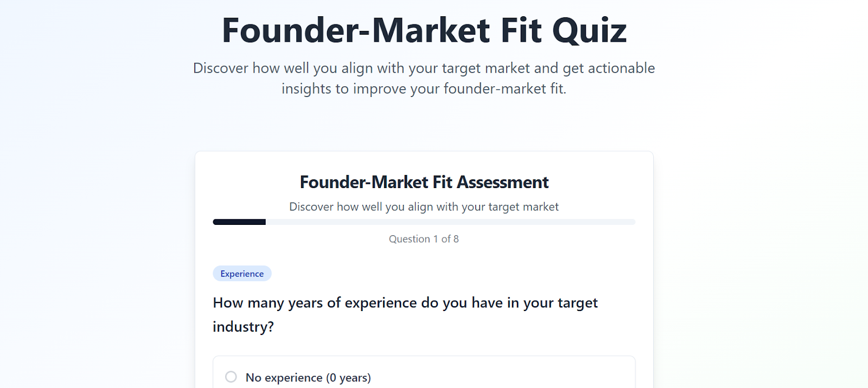
Task: Click the Experience category badge
Action: pyautogui.click(x=242, y=274)
